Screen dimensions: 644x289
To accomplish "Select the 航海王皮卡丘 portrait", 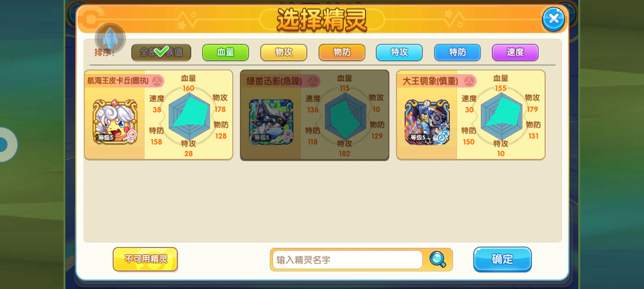I will [115, 122].
